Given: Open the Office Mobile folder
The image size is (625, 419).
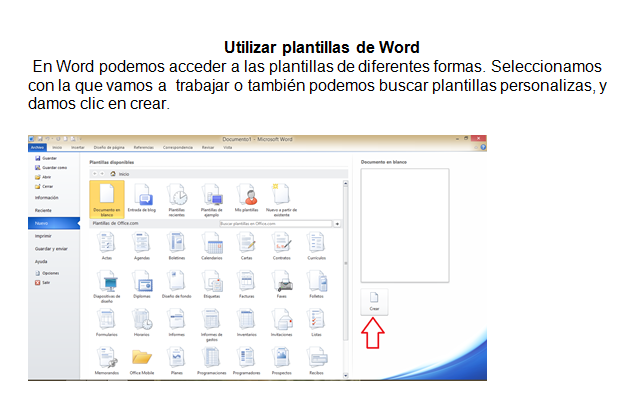Looking at the screenshot, I should (142, 360).
